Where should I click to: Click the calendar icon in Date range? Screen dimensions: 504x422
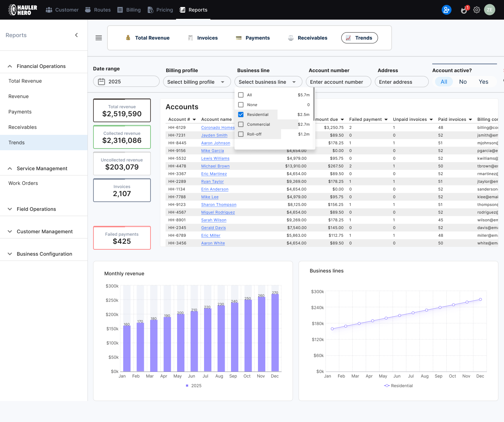click(101, 82)
